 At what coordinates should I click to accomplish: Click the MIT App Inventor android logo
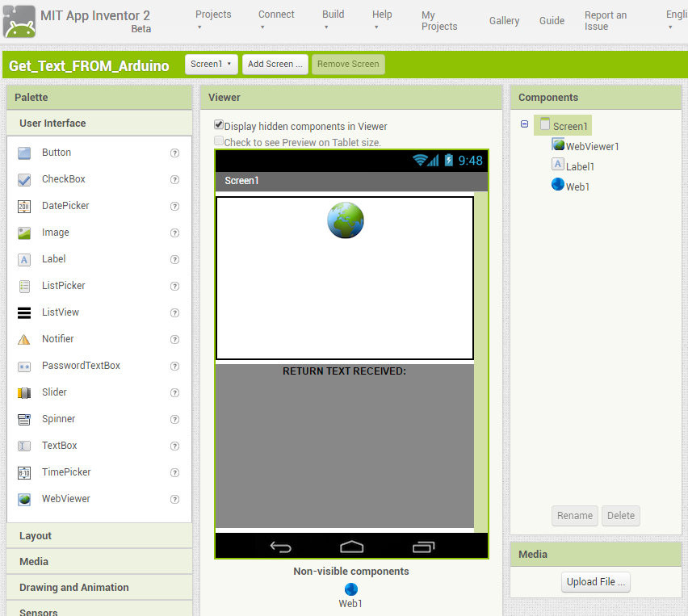[19, 22]
